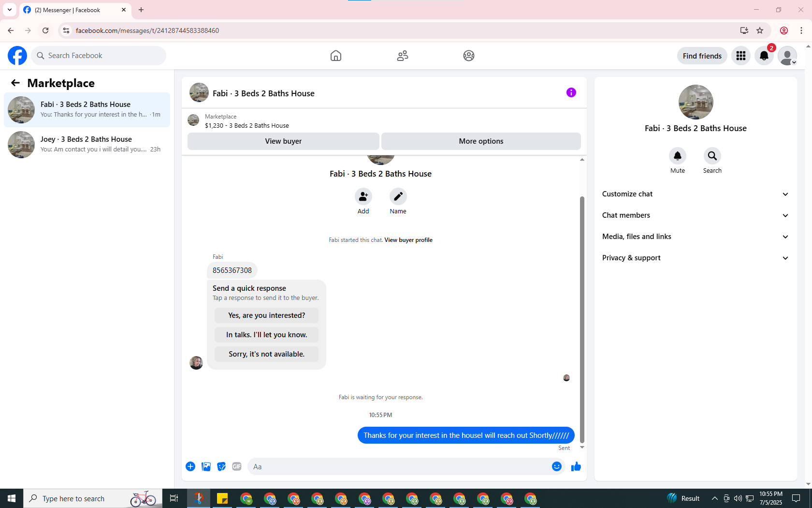This screenshot has width=812, height=508.
Task: Click the Find friends button
Action: [x=702, y=56]
